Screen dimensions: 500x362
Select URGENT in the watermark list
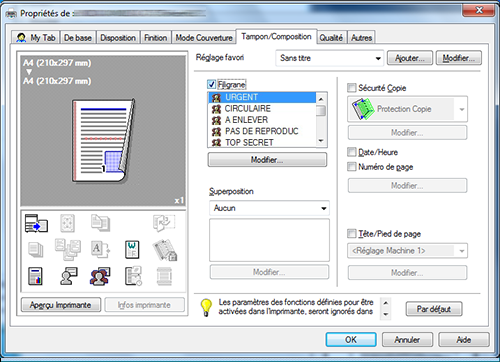pyautogui.click(x=262, y=97)
